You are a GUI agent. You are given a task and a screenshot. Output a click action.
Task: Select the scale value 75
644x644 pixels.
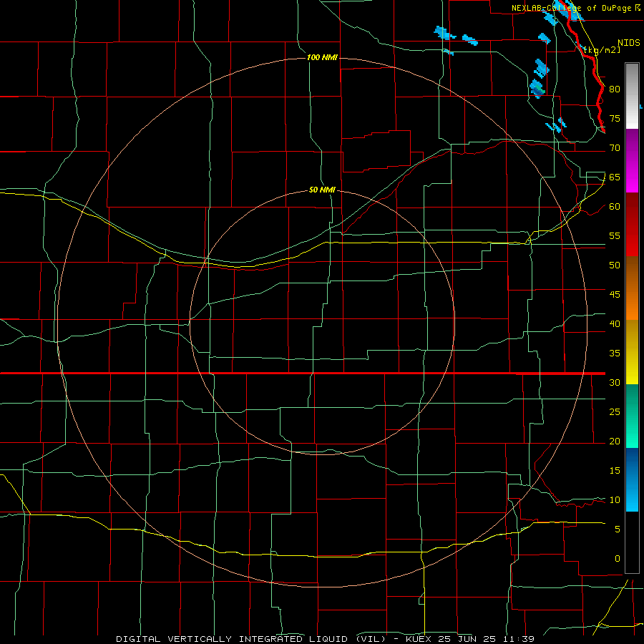pyautogui.click(x=615, y=118)
